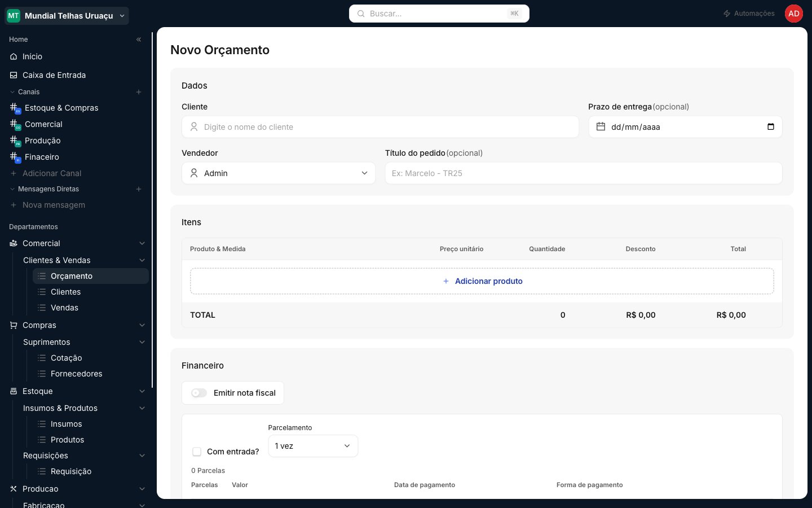Click Adicionar Canal link

(52, 173)
